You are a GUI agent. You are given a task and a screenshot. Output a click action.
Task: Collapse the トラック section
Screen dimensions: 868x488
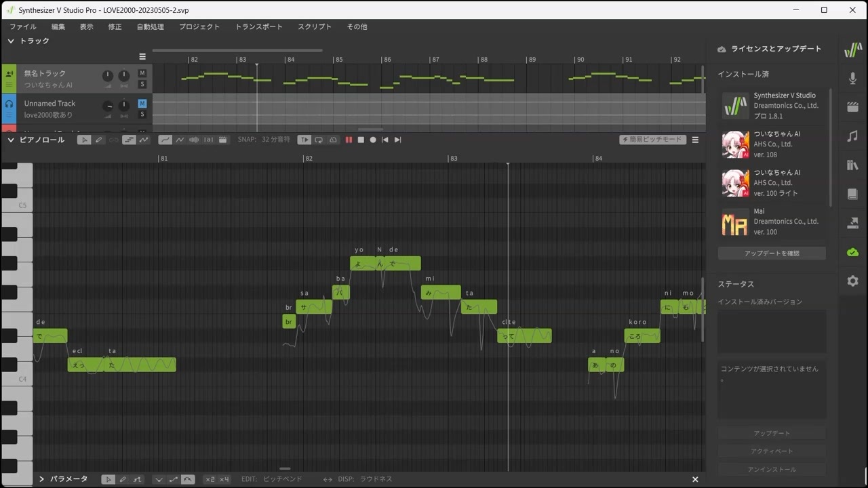point(11,41)
